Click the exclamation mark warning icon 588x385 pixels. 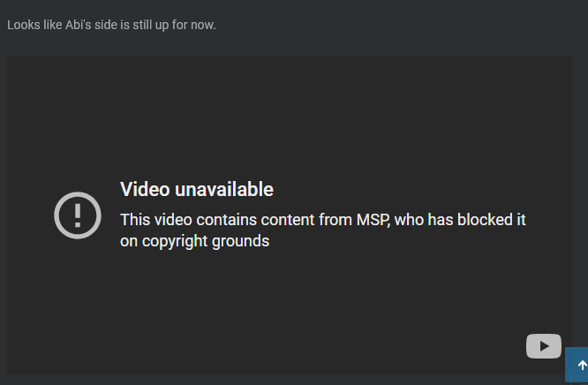pyautogui.click(x=78, y=215)
